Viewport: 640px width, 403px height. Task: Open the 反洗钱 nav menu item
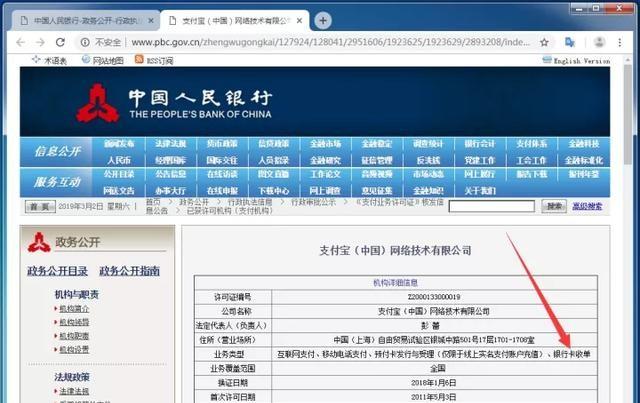coord(428,160)
